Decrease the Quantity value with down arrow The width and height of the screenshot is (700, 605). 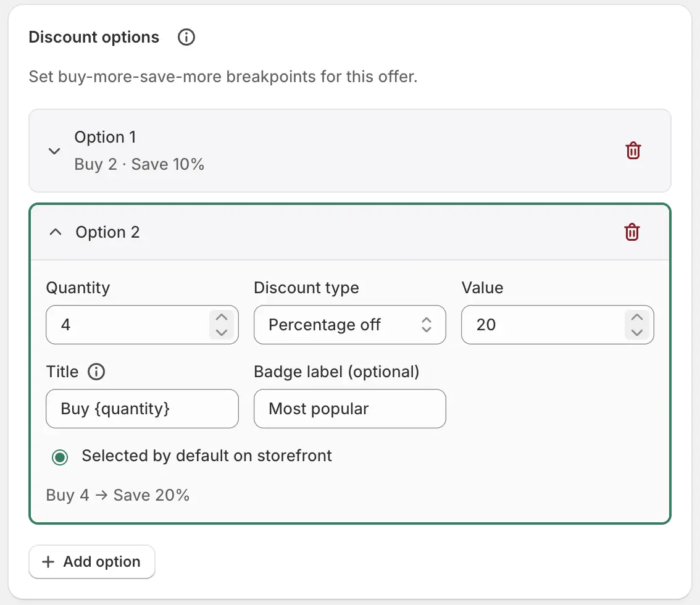[222, 332]
